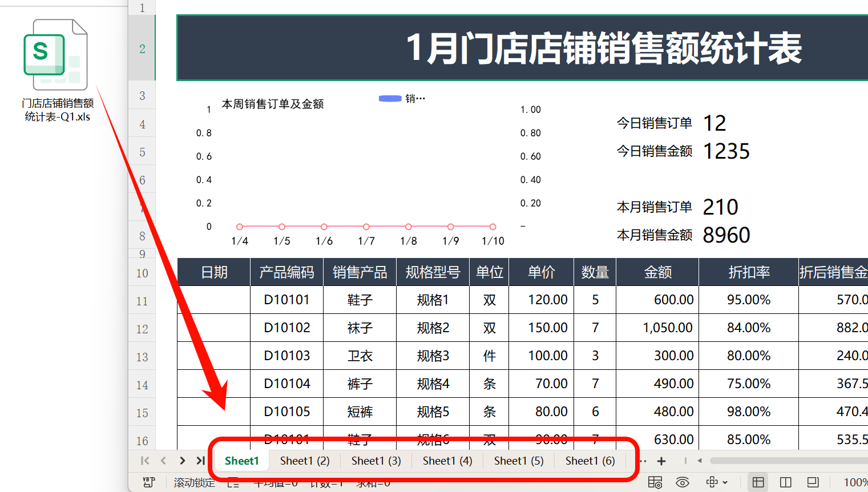The height and width of the screenshot is (492, 868).
Task: Open the macro recorder icon
Action: pos(147,482)
